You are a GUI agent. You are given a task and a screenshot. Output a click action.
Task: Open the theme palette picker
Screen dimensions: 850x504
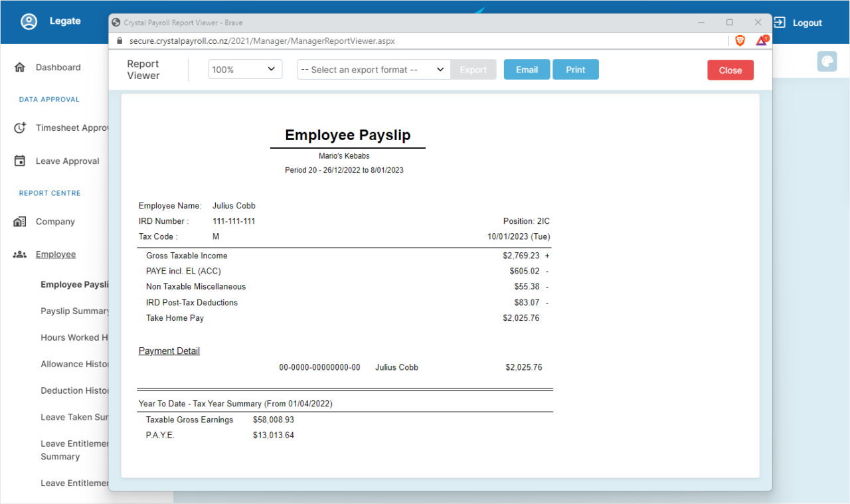tap(827, 61)
